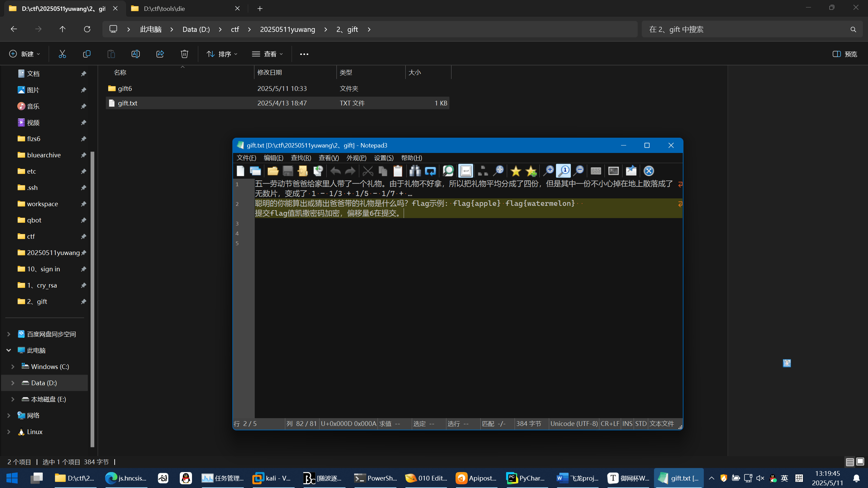Click the Replace icon in Notepad3 toolbar
The image size is (868, 488).
(430, 171)
